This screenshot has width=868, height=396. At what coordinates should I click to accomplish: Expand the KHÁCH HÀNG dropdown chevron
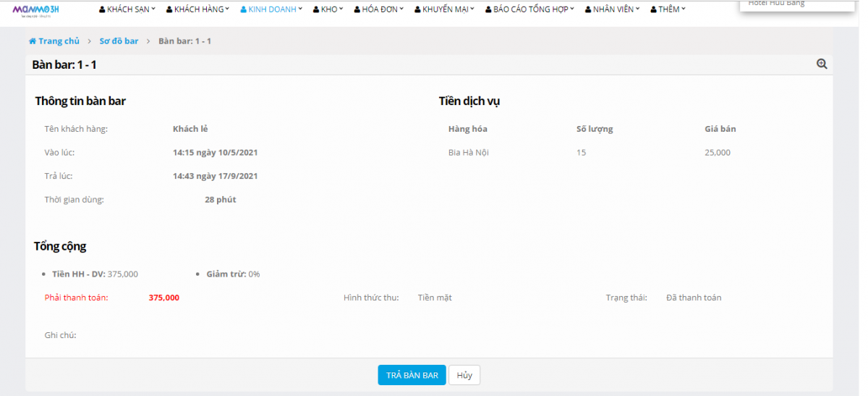click(x=227, y=9)
